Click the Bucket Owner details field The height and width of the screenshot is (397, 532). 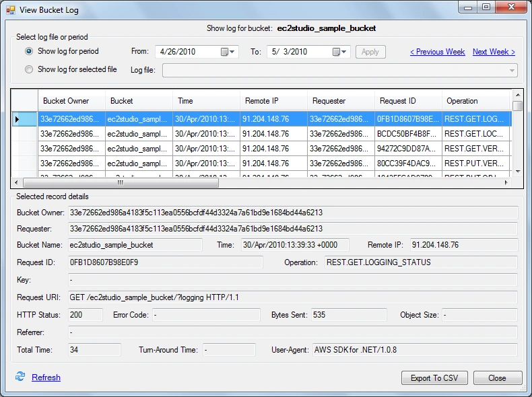click(x=293, y=213)
